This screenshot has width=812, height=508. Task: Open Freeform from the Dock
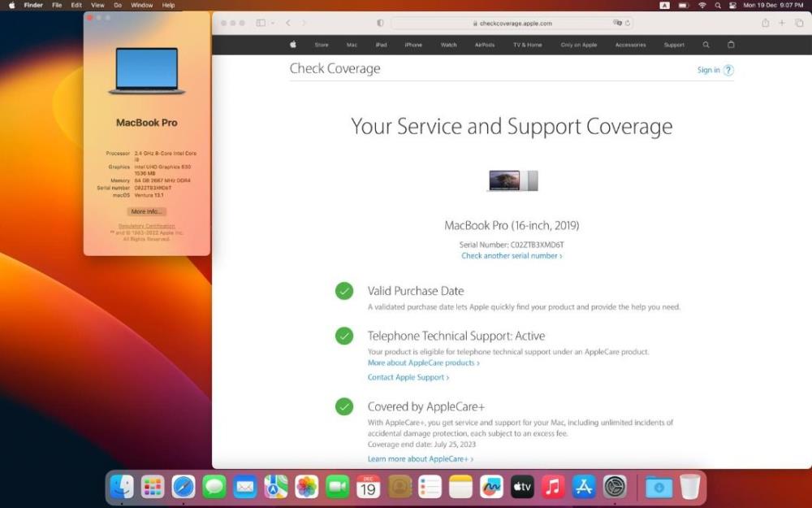point(491,487)
